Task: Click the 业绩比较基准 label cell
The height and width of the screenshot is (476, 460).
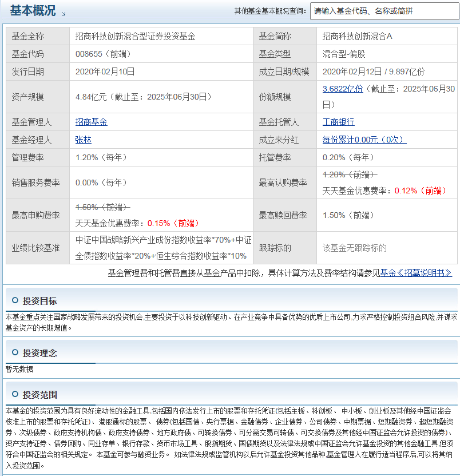Action: 38,248
